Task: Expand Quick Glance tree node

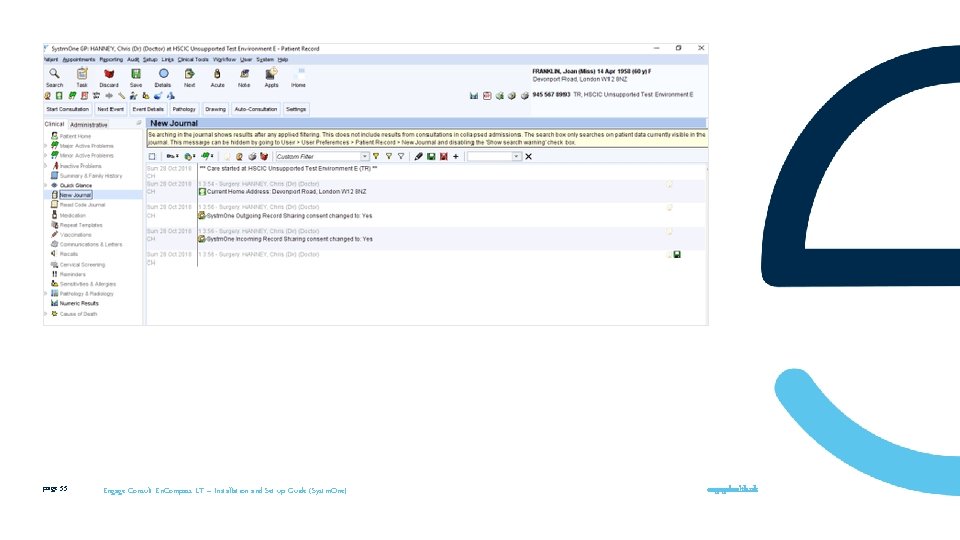Action: pos(46,185)
